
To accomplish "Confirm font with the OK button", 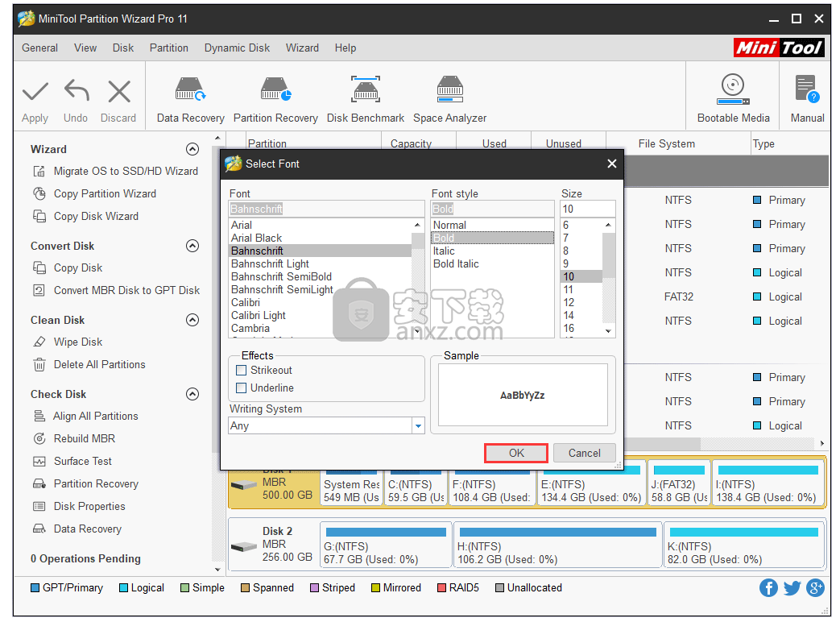I will tap(516, 454).
